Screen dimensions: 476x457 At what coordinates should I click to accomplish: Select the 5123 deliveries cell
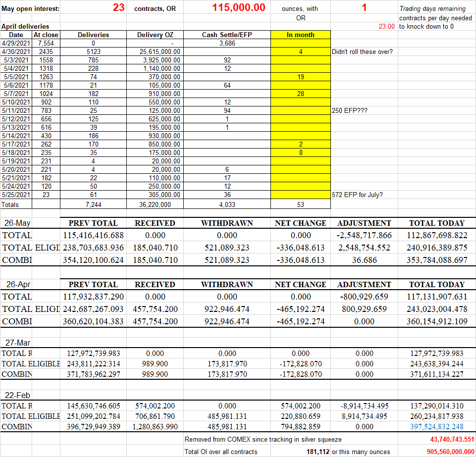93,52
